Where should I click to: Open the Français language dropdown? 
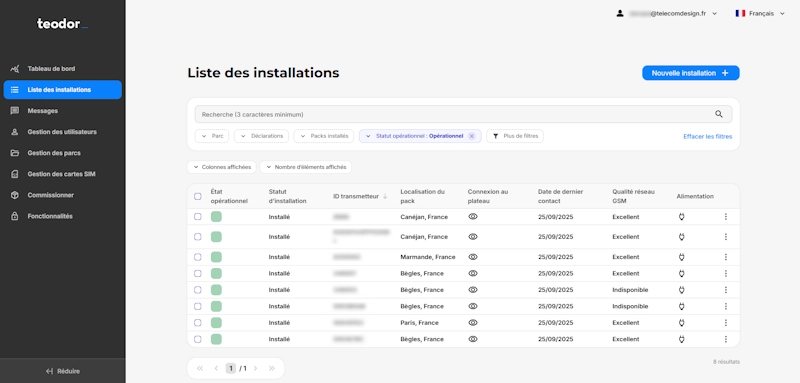point(760,13)
